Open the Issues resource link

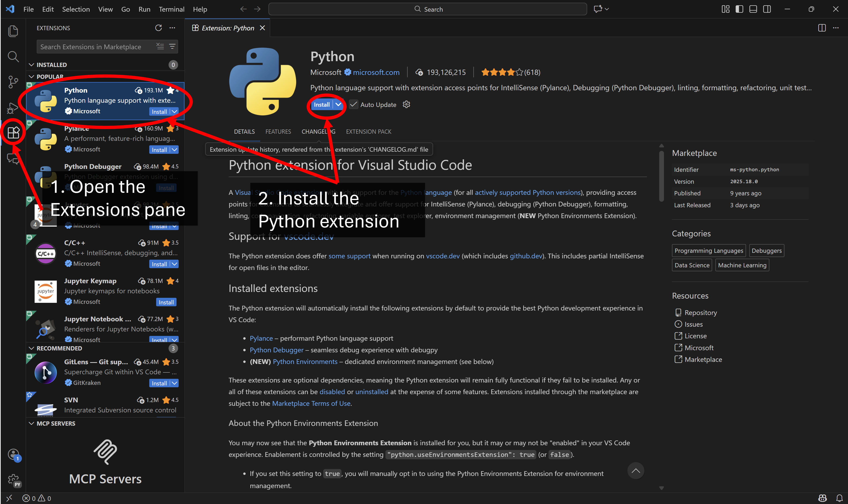pyautogui.click(x=694, y=324)
